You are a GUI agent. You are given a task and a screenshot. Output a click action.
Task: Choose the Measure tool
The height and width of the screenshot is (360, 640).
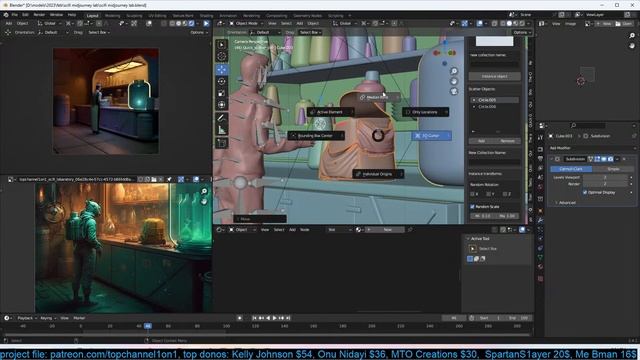tap(222, 130)
